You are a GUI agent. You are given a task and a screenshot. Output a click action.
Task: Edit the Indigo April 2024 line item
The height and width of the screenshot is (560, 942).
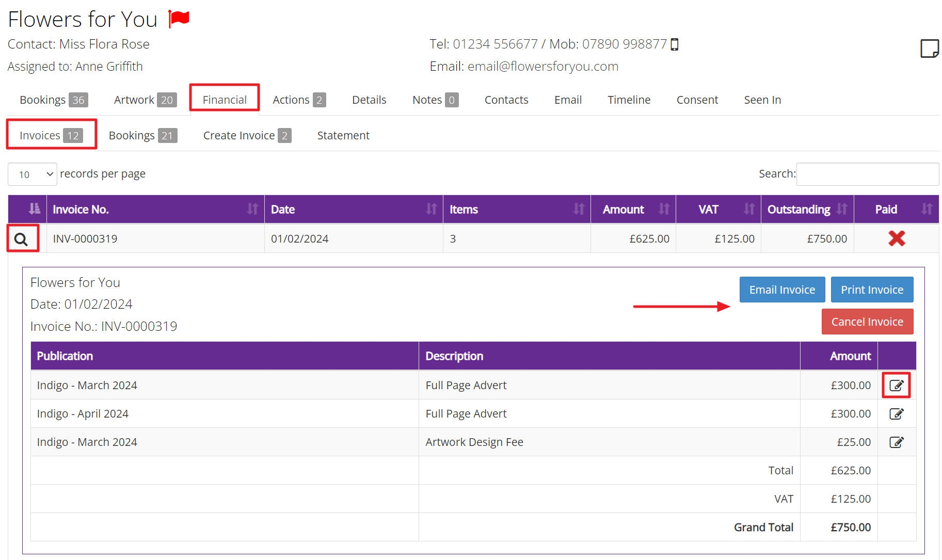point(897,413)
